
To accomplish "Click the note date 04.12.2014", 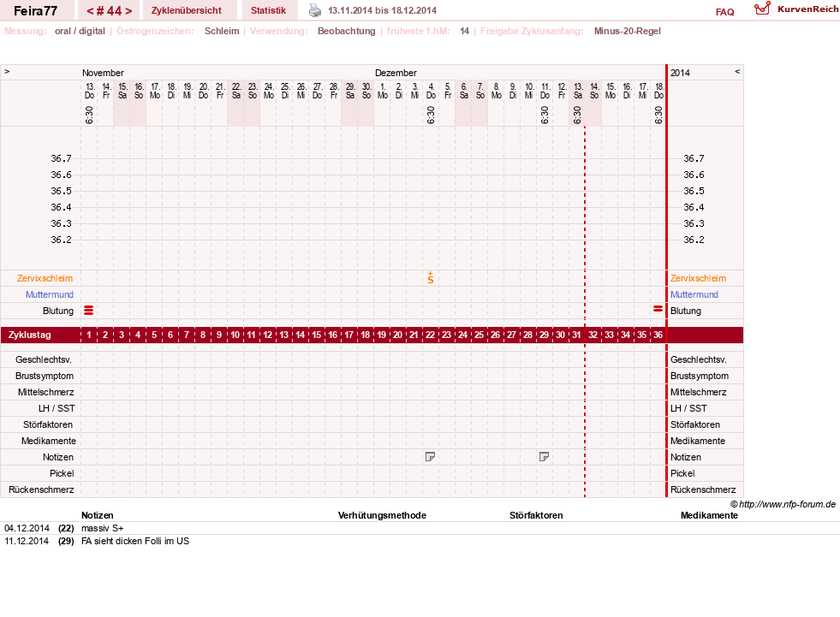I will coord(27,528).
